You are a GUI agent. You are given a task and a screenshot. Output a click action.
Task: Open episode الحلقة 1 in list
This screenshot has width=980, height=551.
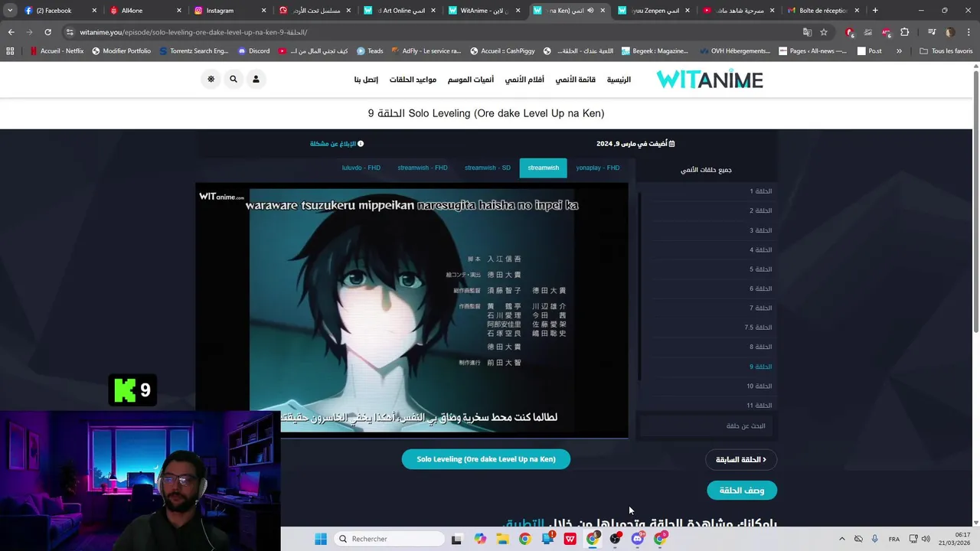pyautogui.click(x=760, y=191)
